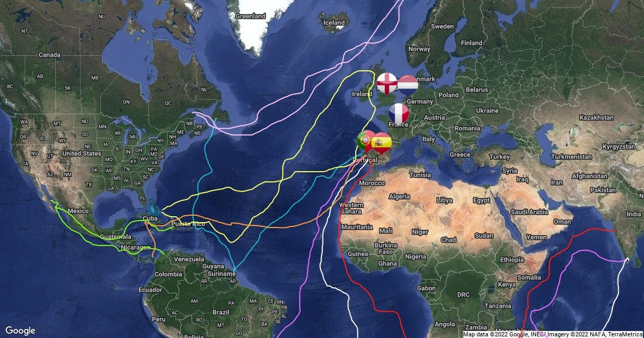Click the Portugal flag marker

pyautogui.click(x=368, y=142)
